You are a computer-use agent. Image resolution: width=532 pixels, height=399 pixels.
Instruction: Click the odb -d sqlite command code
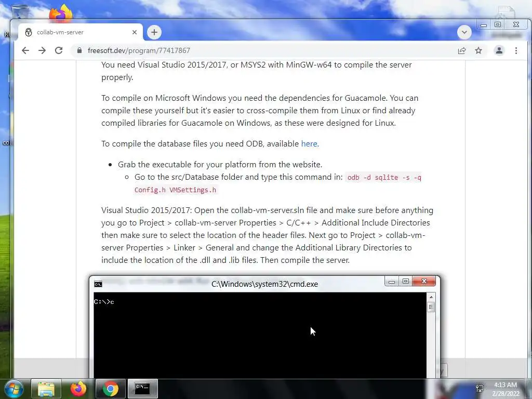pyautogui.click(x=384, y=178)
